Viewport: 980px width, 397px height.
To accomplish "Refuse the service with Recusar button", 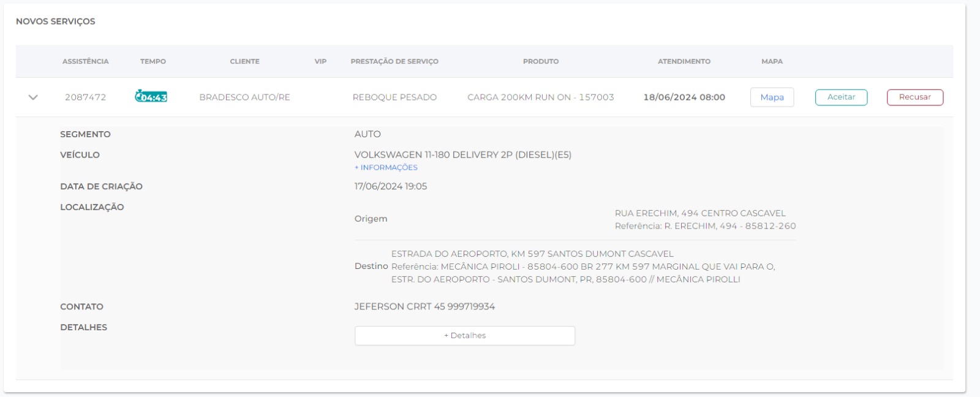I will (x=915, y=97).
